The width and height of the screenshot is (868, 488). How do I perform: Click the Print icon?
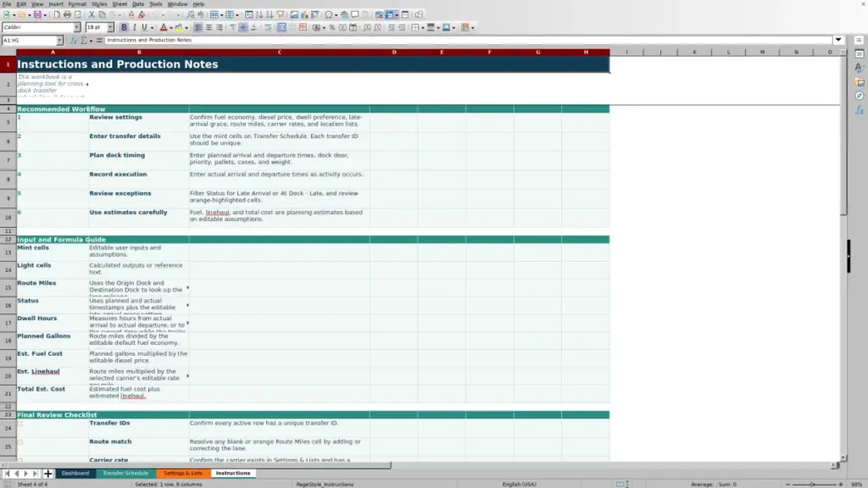coord(67,15)
